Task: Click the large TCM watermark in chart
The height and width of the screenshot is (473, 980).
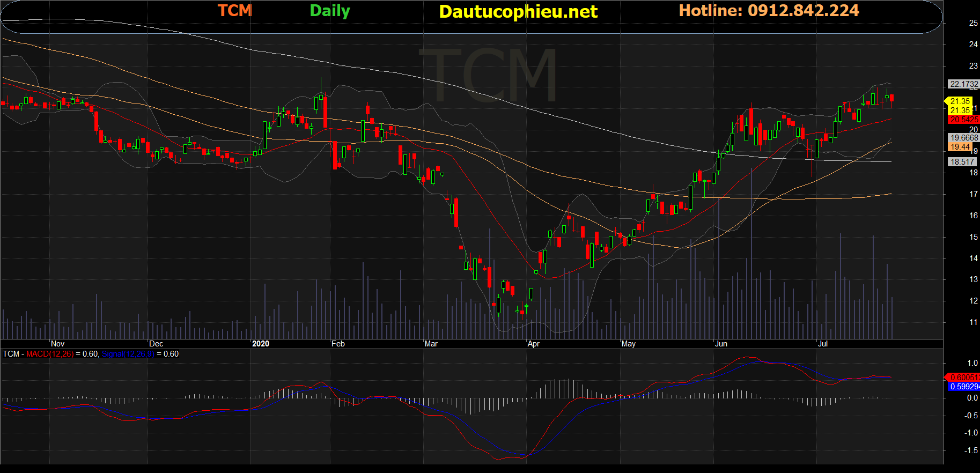Action: [x=488, y=75]
